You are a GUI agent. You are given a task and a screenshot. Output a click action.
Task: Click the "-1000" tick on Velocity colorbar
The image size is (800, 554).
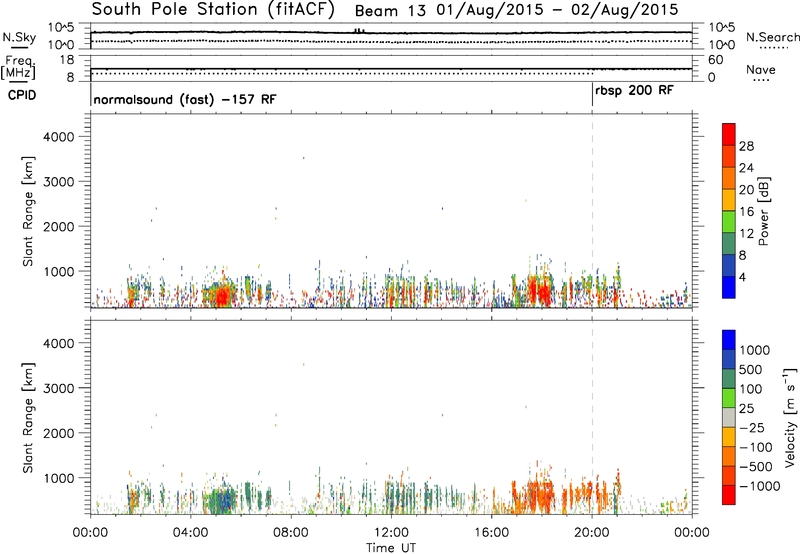(760, 486)
